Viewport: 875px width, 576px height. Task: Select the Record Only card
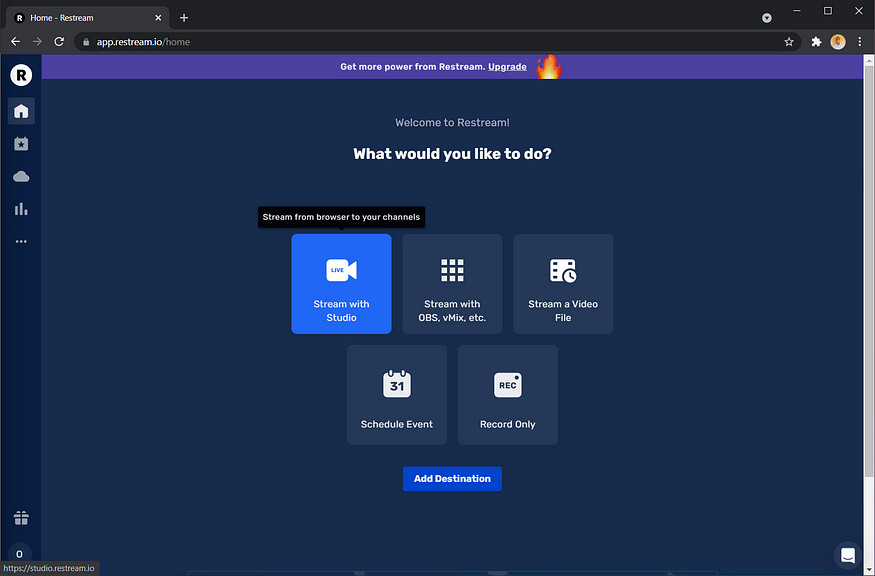tap(508, 395)
